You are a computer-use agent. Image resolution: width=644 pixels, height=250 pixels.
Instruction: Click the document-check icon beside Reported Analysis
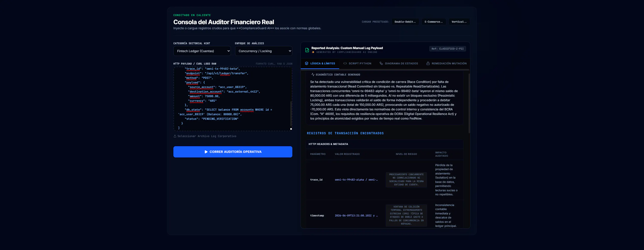click(307, 50)
